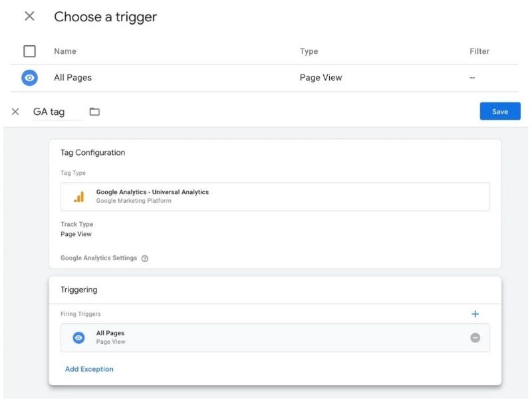Click the Add Exception link
The width and height of the screenshot is (532, 399).
(x=89, y=369)
